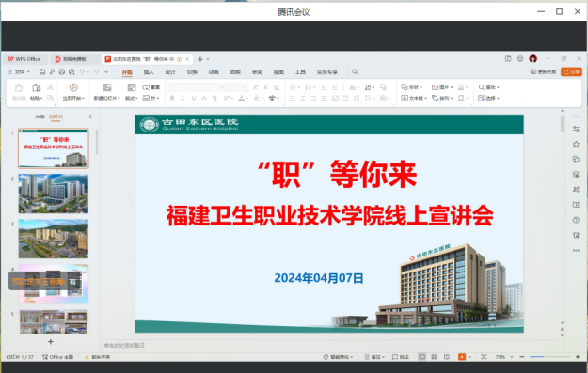
Task: Switch to slide sorter view icon
Action: point(435,357)
